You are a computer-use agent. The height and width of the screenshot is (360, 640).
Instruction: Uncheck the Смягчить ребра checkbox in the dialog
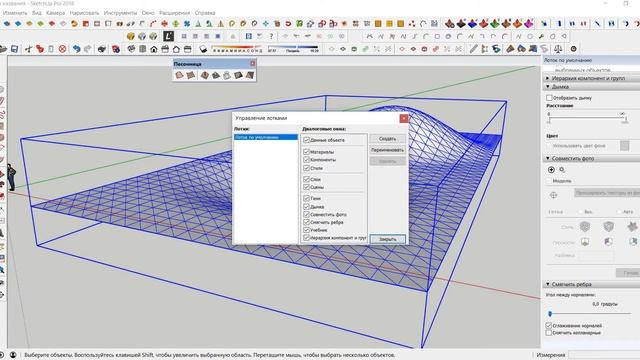307,222
